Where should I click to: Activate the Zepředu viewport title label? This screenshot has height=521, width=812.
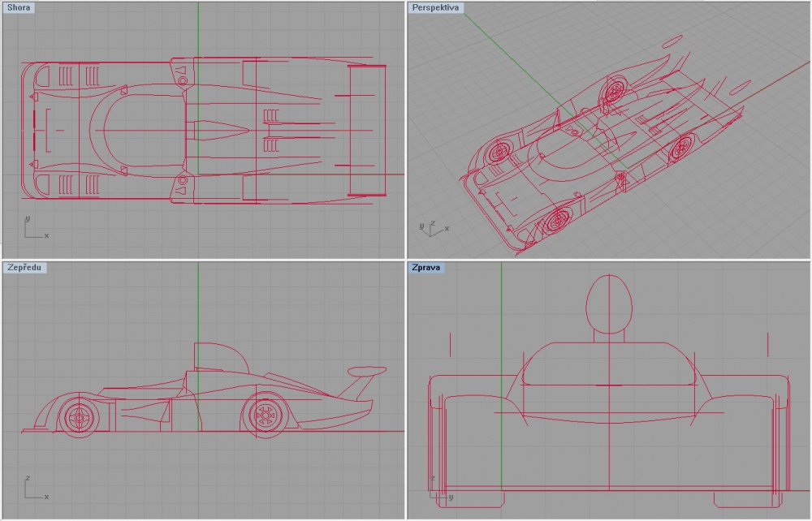(x=25, y=268)
